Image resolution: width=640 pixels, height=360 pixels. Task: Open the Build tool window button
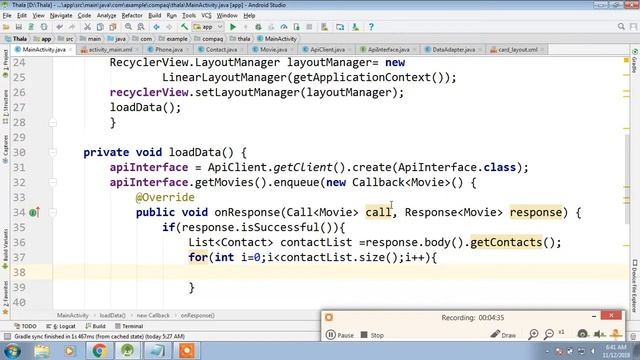(x=96, y=326)
